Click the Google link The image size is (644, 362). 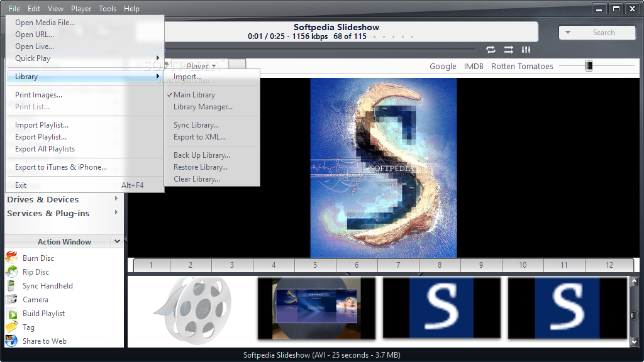pyautogui.click(x=443, y=66)
